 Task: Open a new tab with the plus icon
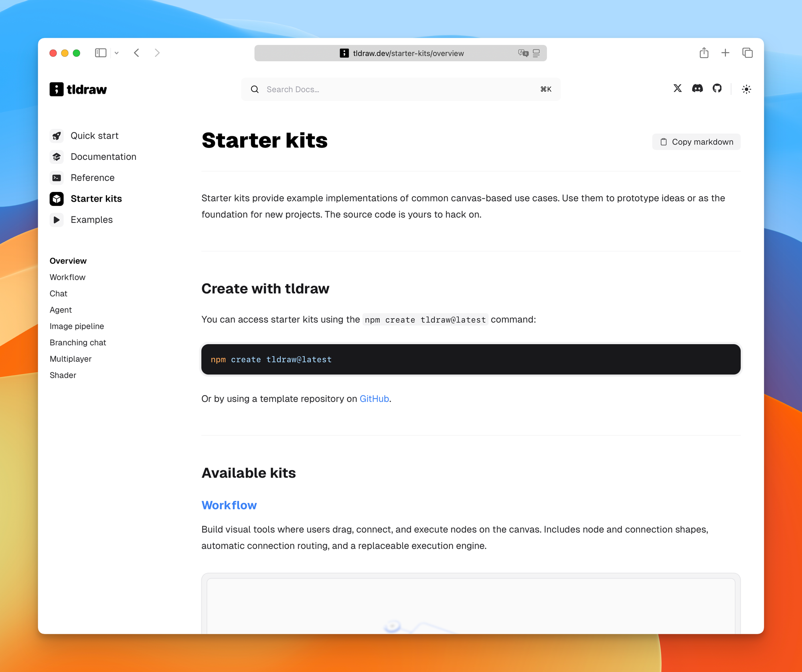click(x=725, y=52)
